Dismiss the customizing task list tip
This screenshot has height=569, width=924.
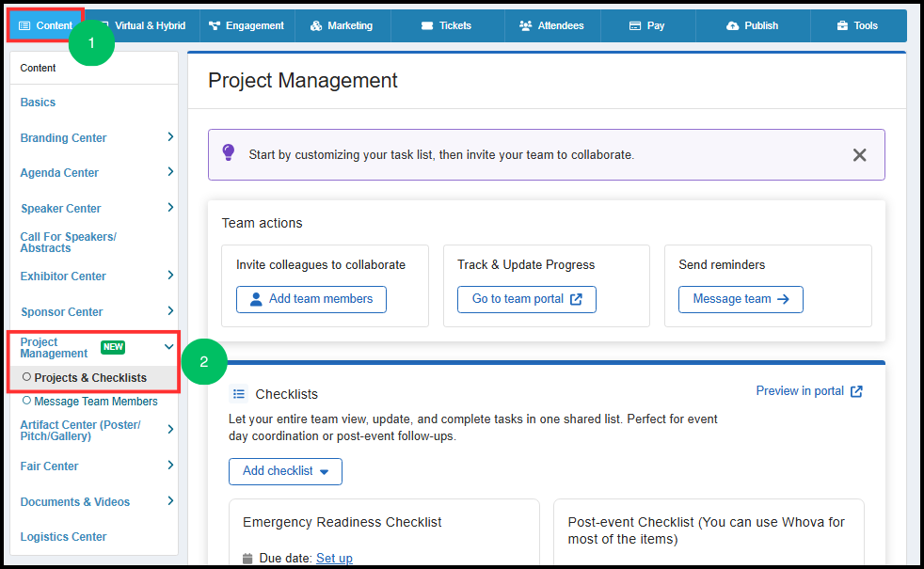(859, 155)
